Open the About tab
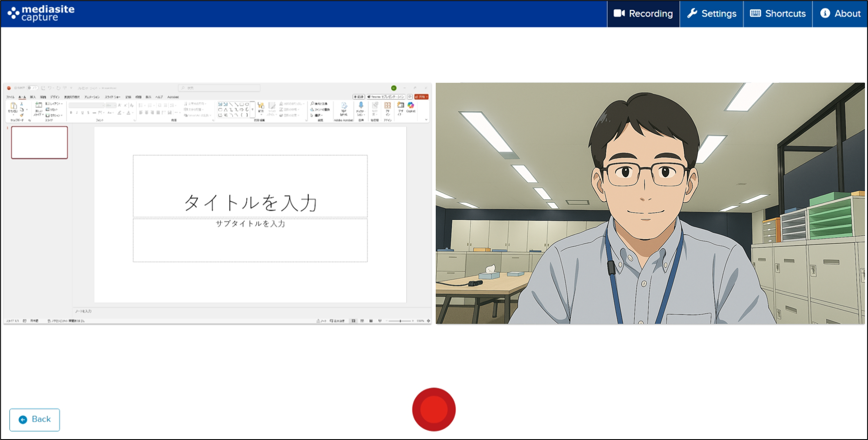Viewport: 868px width, 440px height. (840, 14)
